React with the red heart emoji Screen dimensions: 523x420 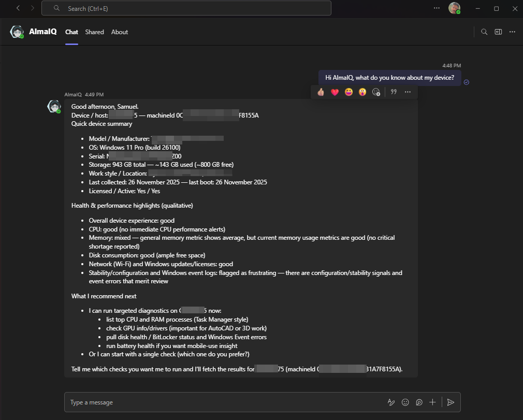pyautogui.click(x=335, y=92)
